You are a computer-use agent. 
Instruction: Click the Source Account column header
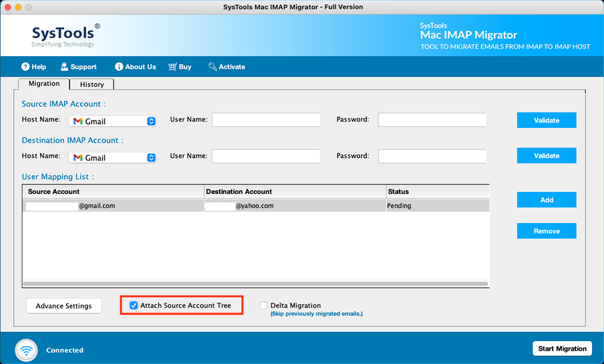coord(113,192)
